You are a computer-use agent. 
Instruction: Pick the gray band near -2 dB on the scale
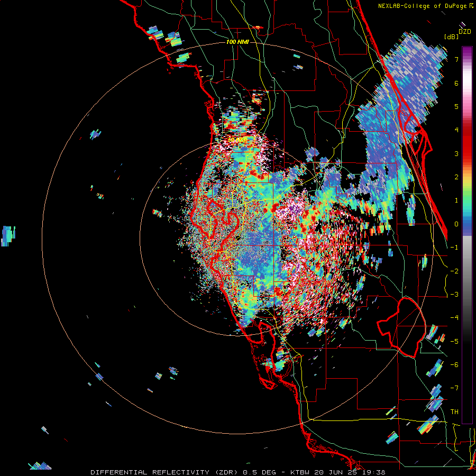coord(467,271)
